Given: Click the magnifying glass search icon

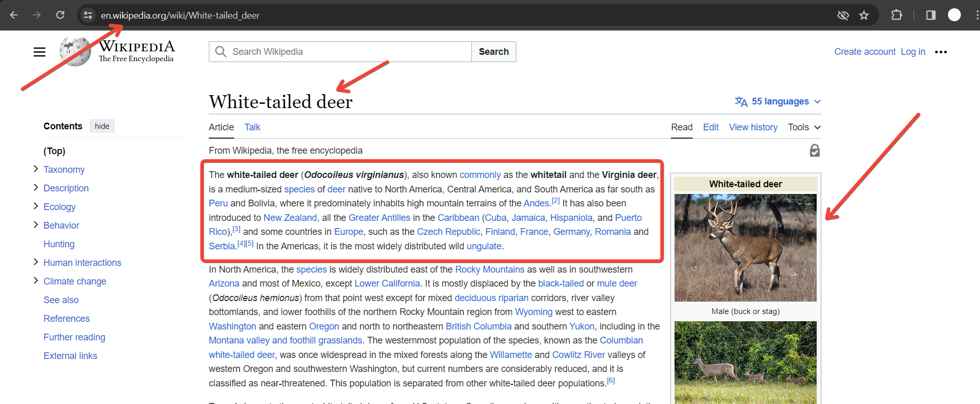Looking at the screenshot, I should 221,52.
